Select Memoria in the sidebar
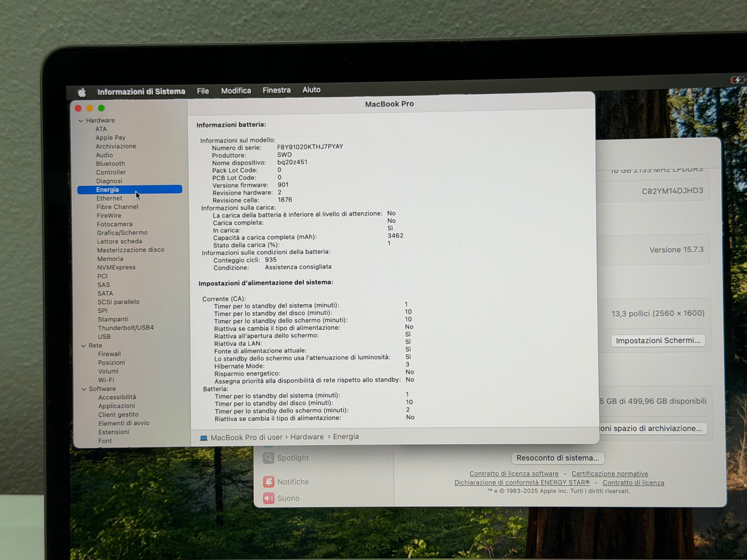Viewport: 747px width, 560px height. click(110, 259)
